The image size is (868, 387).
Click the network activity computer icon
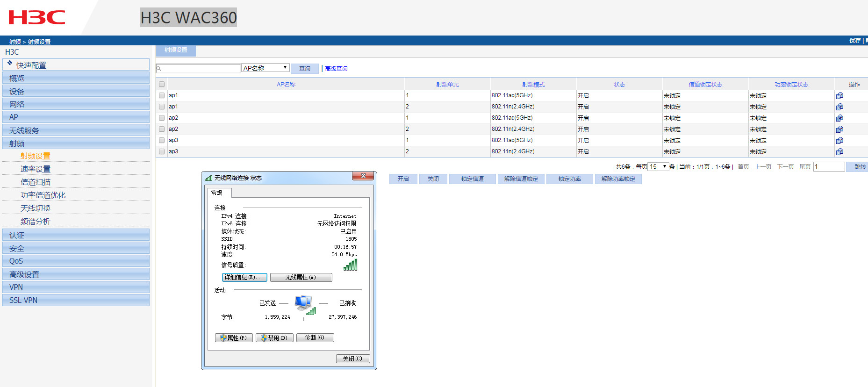click(304, 304)
